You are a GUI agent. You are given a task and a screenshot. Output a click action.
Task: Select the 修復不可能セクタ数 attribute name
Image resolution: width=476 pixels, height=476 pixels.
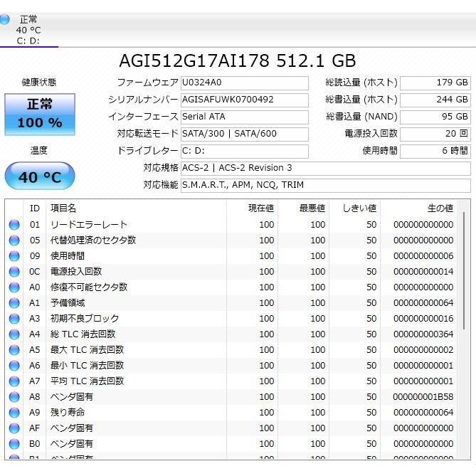(89, 287)
